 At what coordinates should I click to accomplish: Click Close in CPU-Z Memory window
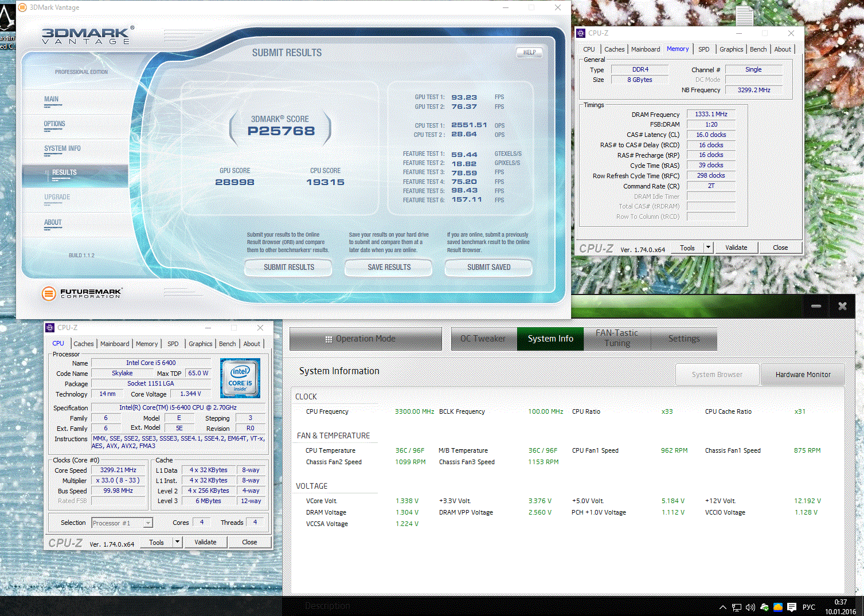click(780, 248)
